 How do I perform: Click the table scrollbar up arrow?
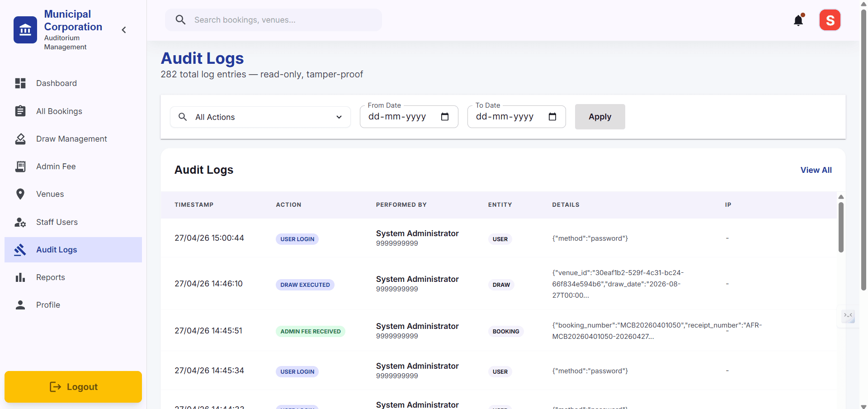coord(841,197)
